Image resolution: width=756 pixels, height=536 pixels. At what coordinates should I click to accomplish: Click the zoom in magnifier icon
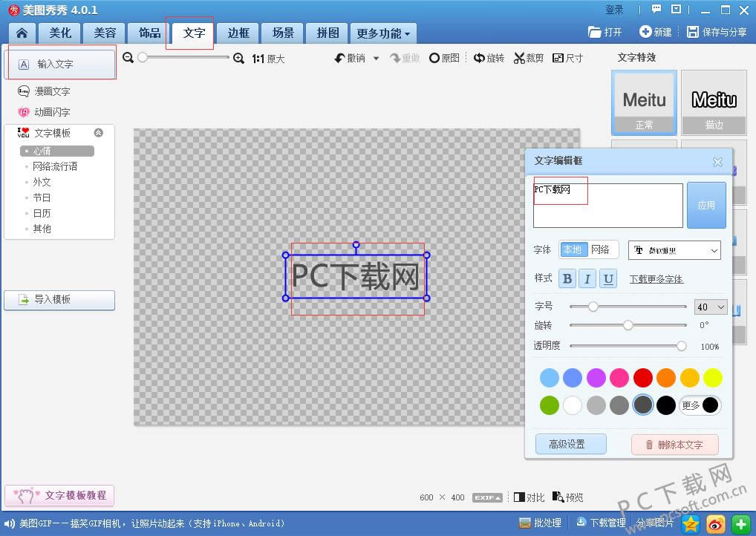pos(238,58)
